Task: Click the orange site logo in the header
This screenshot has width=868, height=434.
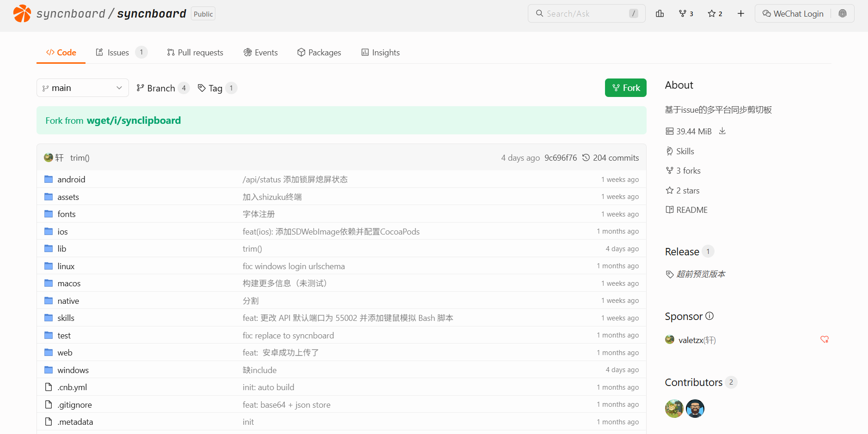Action: click(x=22, y=13)
